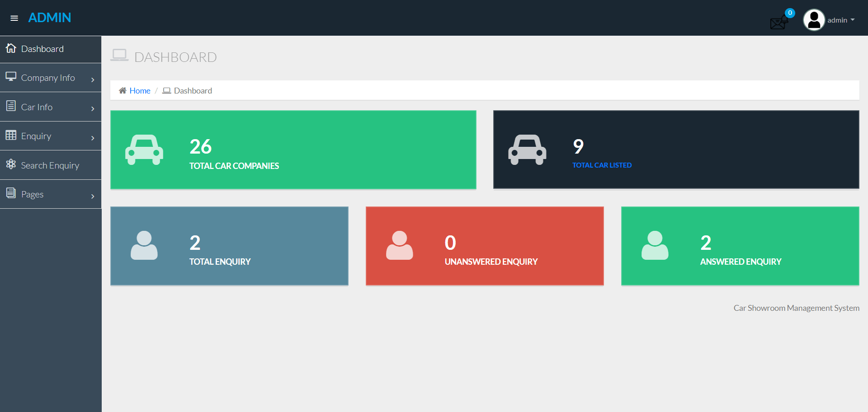Click the Car Info document icon
Screen dimensions: 868x412
click(x=10, y=106)
